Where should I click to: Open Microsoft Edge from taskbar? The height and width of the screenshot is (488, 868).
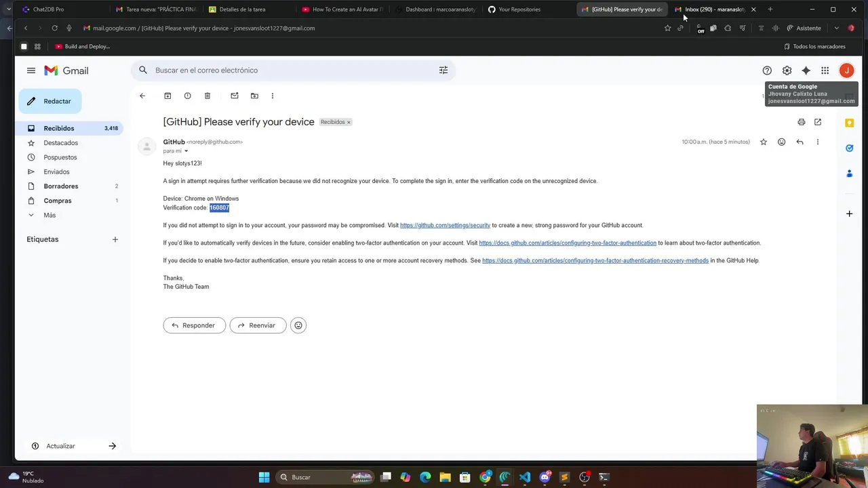pos(425,477)
